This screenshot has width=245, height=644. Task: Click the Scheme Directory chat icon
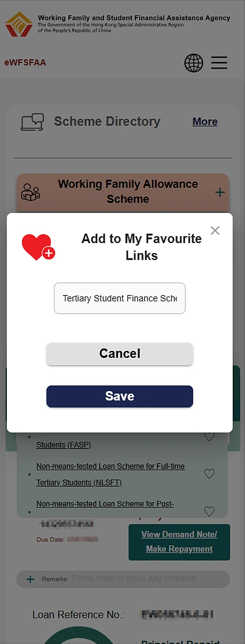pyautogui.click(x=32, y=122)
